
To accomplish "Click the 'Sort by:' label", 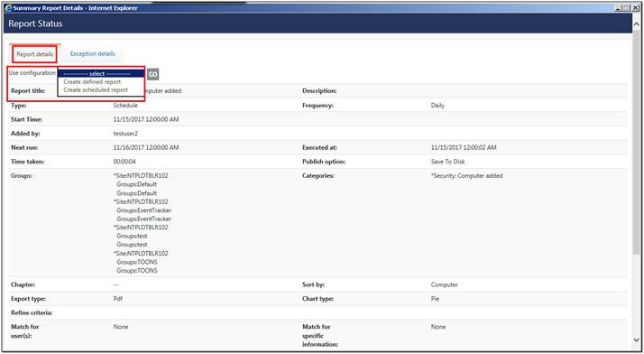I will [313, 284].
